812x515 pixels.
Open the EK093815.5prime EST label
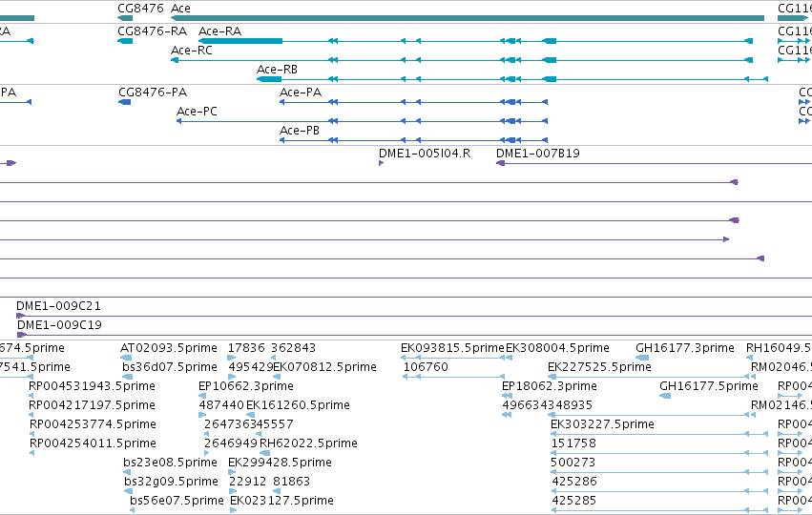452,348
